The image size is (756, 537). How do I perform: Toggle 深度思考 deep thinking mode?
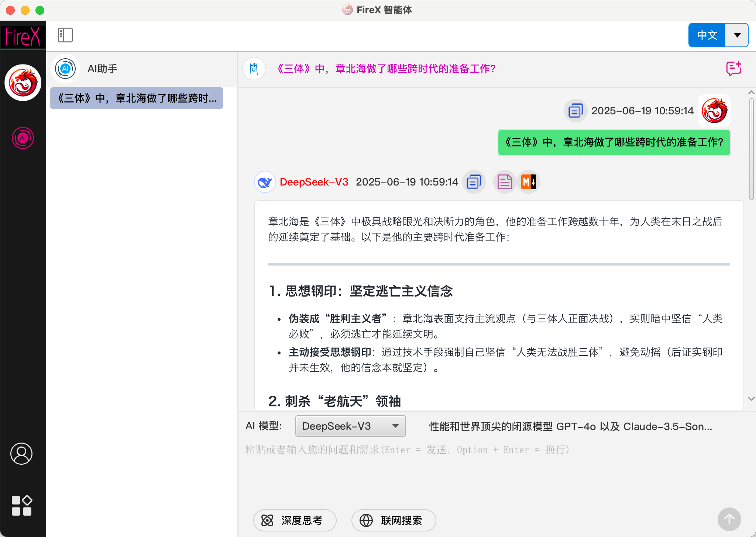tap(295, 520)
